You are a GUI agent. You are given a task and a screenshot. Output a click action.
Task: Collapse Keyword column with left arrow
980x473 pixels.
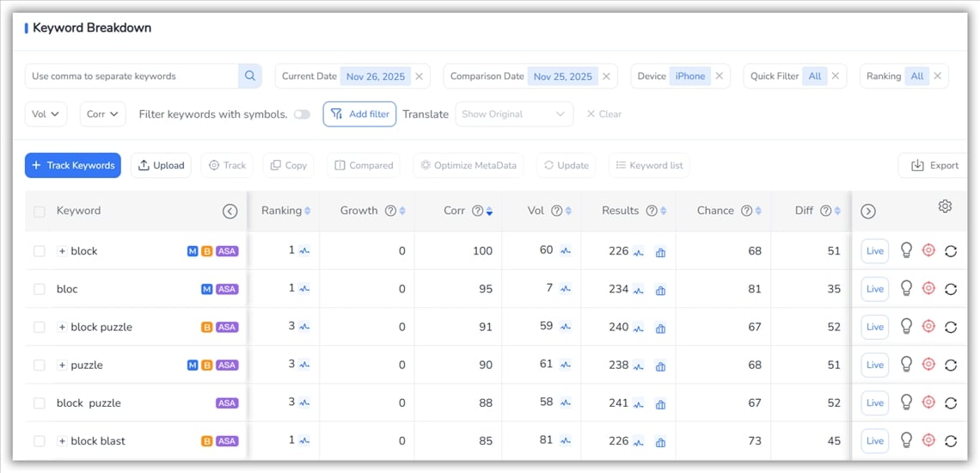(230, 212)
